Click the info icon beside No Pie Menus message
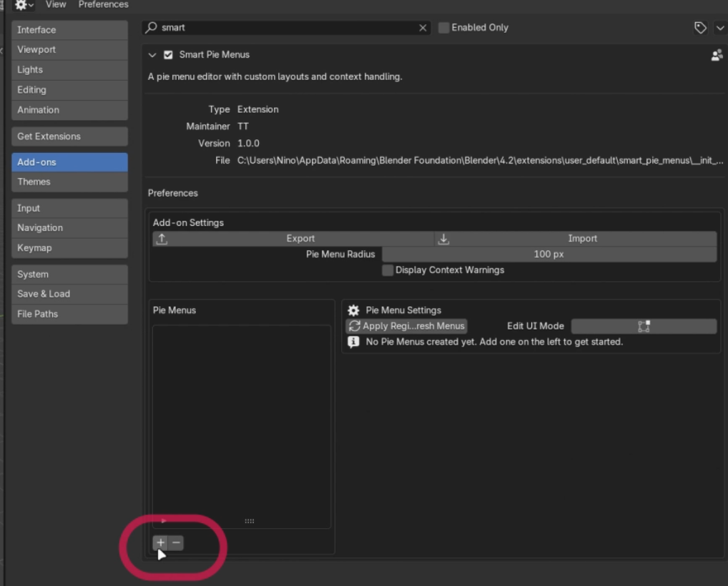728x586 pixels. (x=353, y=342)
